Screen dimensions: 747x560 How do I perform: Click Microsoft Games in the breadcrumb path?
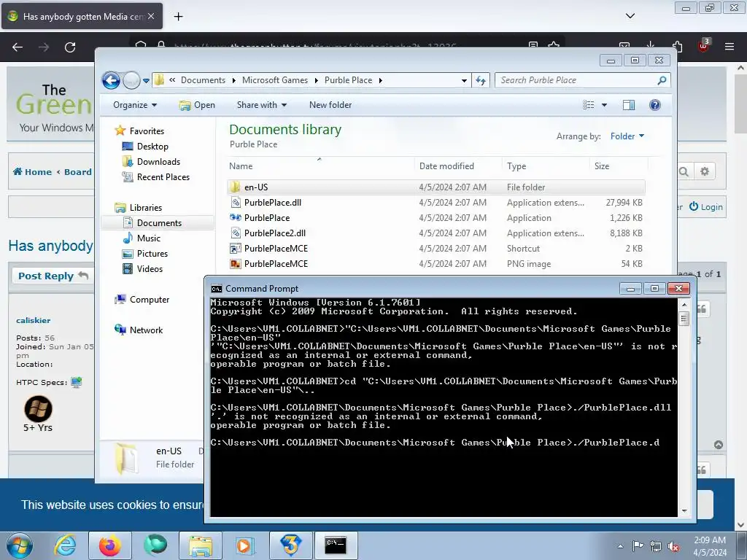(x=275, y=80)
